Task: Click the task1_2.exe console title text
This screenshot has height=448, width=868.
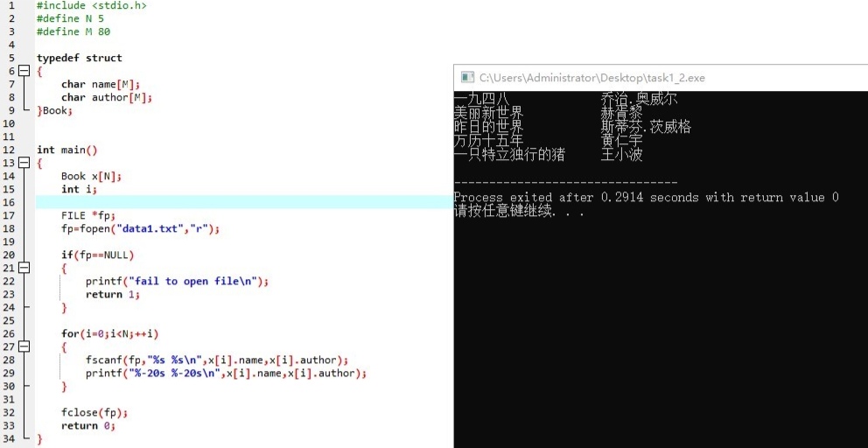Action: pyautogui.click(x=592, y=78)
